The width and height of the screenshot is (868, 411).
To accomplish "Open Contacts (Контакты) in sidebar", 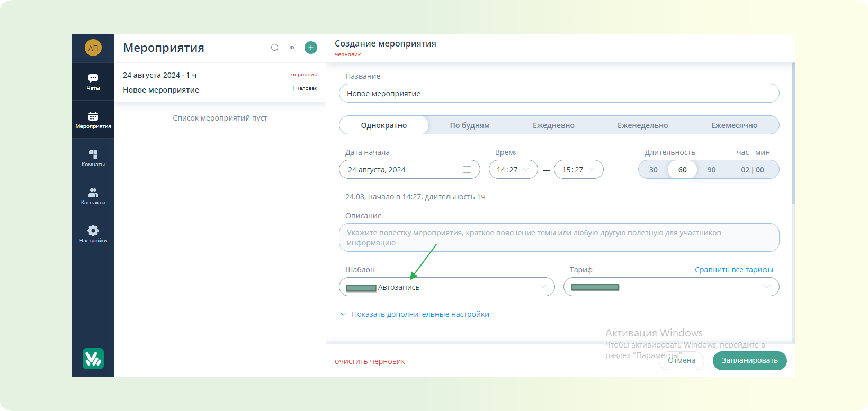I will coord(93,196).
